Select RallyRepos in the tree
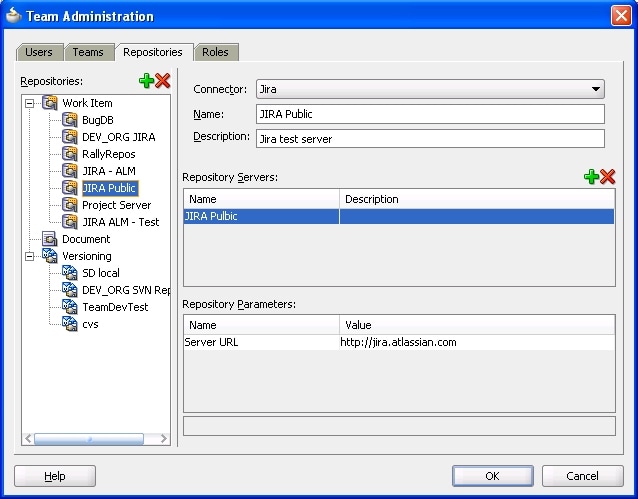 pos(109,154)
